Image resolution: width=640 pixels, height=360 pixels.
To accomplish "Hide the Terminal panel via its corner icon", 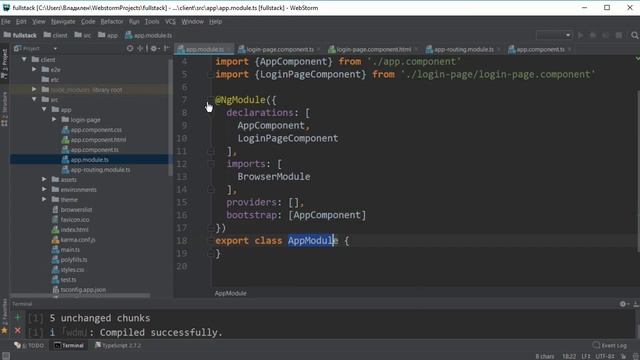I will [636, 304].
